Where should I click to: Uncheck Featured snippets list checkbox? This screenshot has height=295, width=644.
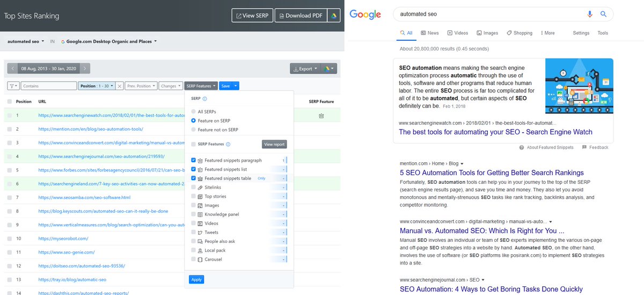point(194,169)
